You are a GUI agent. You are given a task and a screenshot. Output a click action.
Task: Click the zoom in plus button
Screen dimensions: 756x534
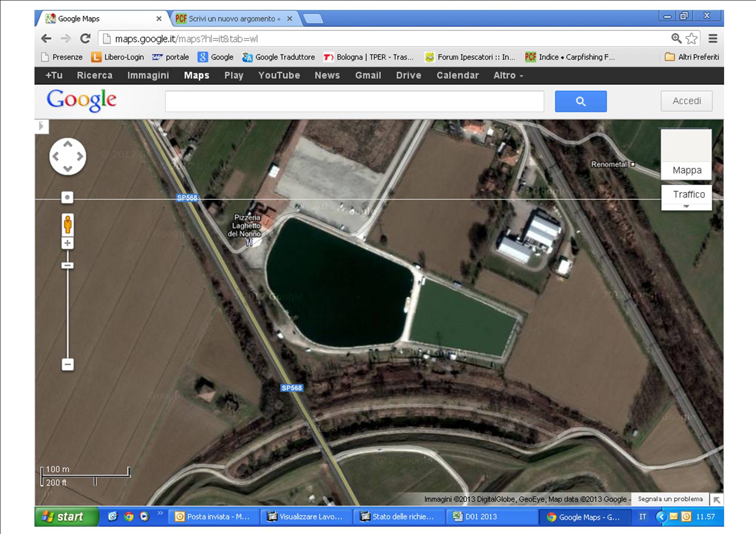68,243
